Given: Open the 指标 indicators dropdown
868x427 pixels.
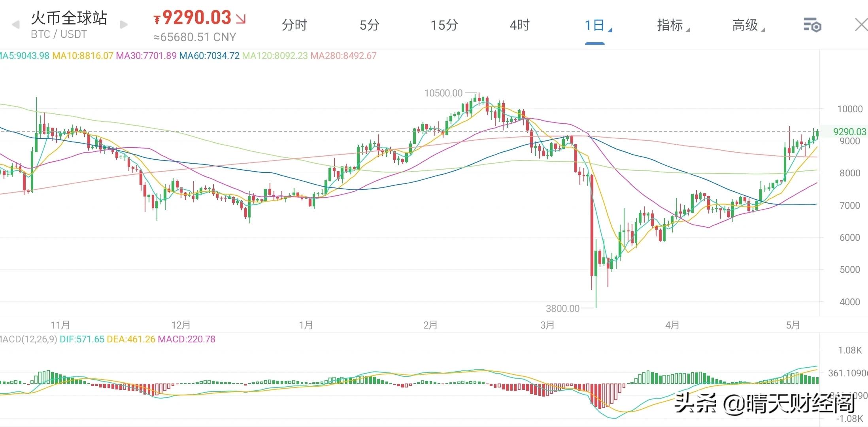Looking at the screenshot, I should coord(672,25).
